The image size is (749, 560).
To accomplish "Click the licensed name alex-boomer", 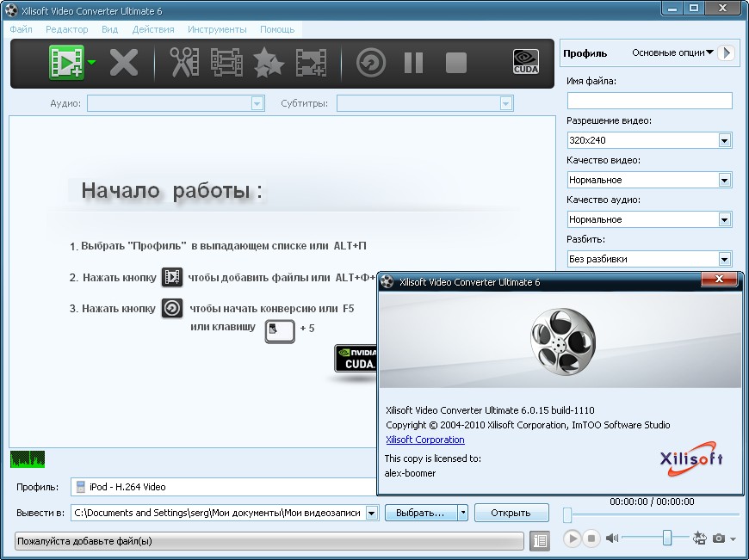I will (411, 473).
